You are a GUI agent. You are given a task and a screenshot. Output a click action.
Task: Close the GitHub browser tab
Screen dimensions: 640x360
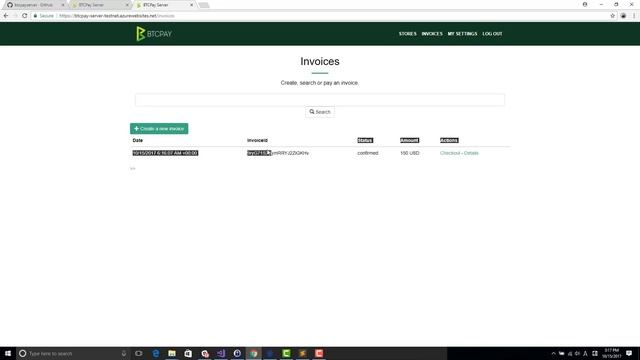63,5
